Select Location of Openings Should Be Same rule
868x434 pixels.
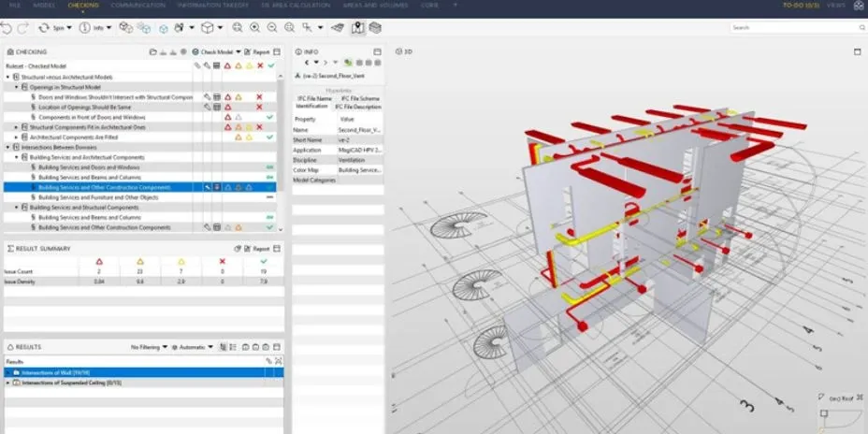pos(85,108)
